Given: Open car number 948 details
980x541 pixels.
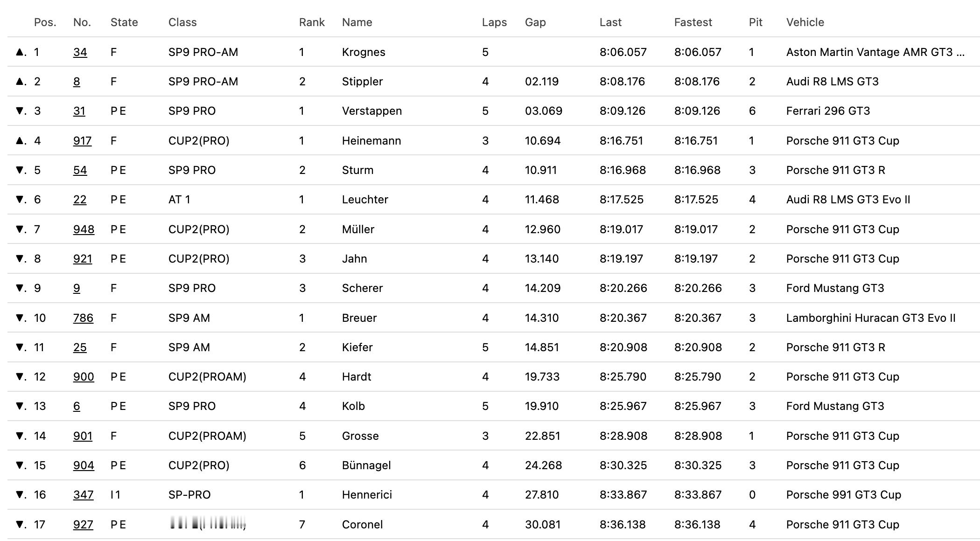Looking at the screenshot, I should (x=84, y=229).
